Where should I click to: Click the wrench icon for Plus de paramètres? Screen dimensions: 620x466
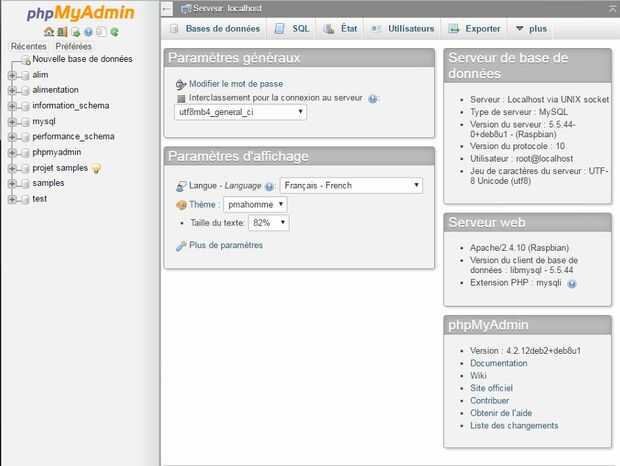click(x=181, y=246)
